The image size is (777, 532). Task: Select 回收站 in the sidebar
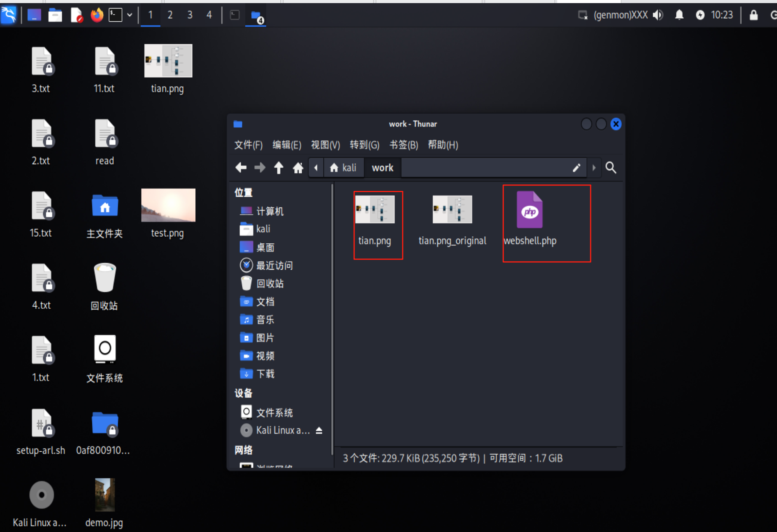[269, 284]
